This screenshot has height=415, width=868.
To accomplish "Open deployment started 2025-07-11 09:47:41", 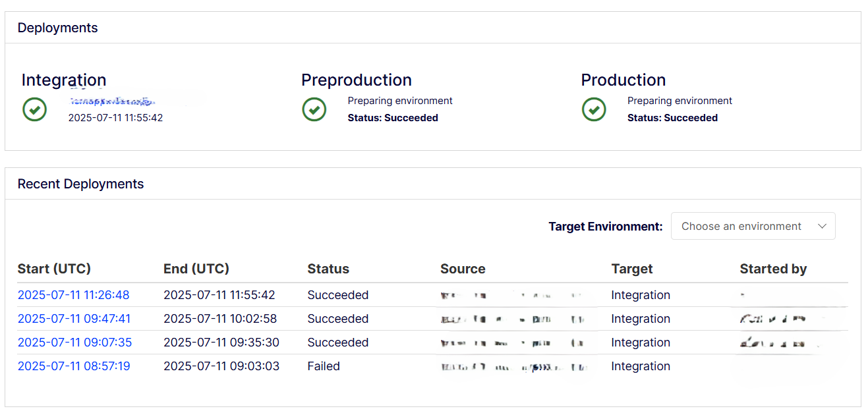I will [74, 319].
